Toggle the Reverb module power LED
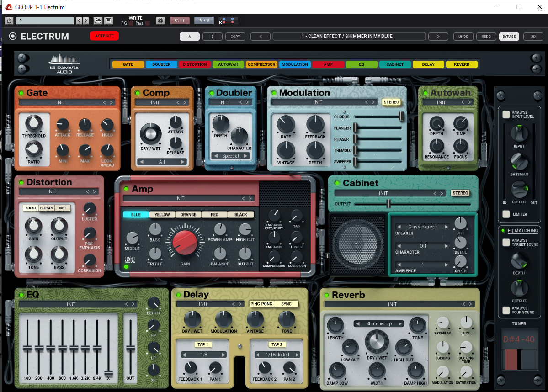Viewport: 548px width, 392px height. click(x=327, y=295)
